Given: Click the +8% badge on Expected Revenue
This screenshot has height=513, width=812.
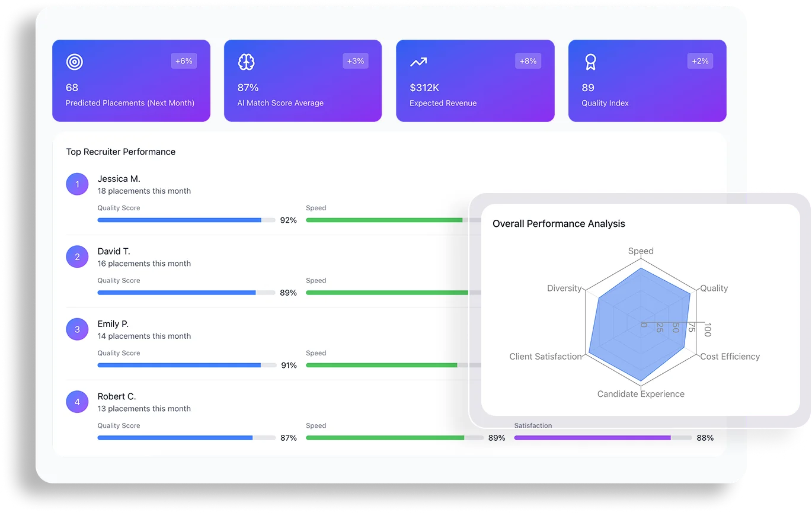Looking at the screenshot, I should (x=528, y=61).
